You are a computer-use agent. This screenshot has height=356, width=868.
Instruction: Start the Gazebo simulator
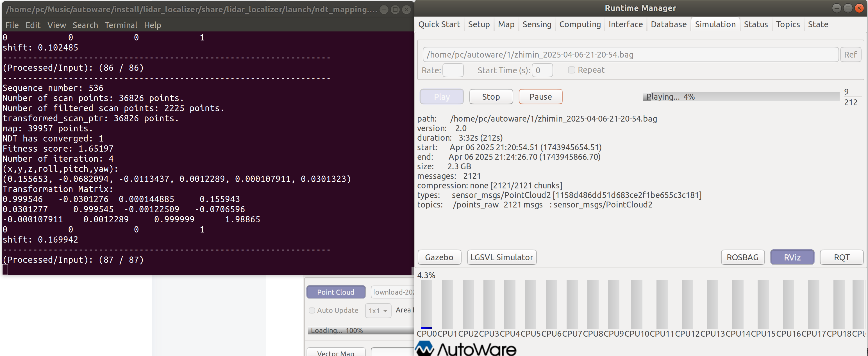coord(439,257)
